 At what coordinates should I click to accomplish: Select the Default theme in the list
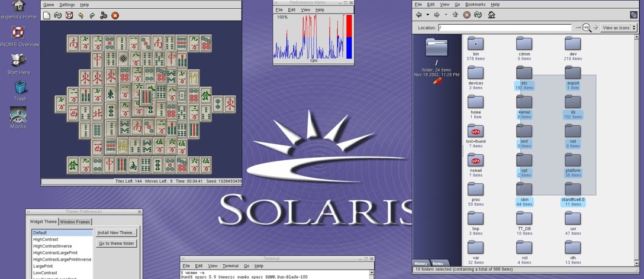tap(62, 233)
